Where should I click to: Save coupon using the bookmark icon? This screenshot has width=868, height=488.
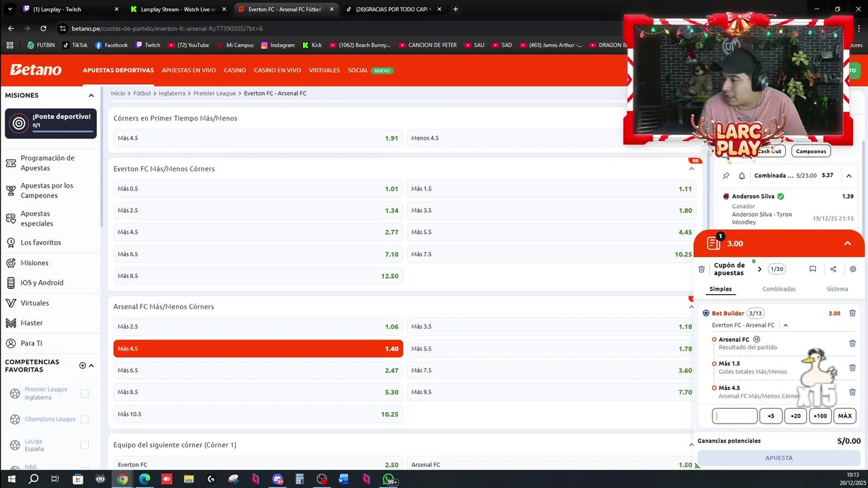click(x=812, y=269)
